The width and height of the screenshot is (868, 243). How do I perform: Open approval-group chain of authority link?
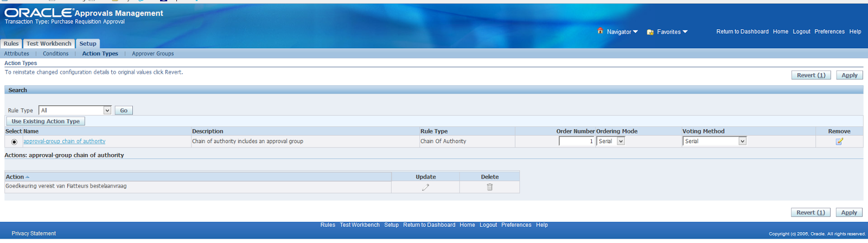(x=64, y=142)
